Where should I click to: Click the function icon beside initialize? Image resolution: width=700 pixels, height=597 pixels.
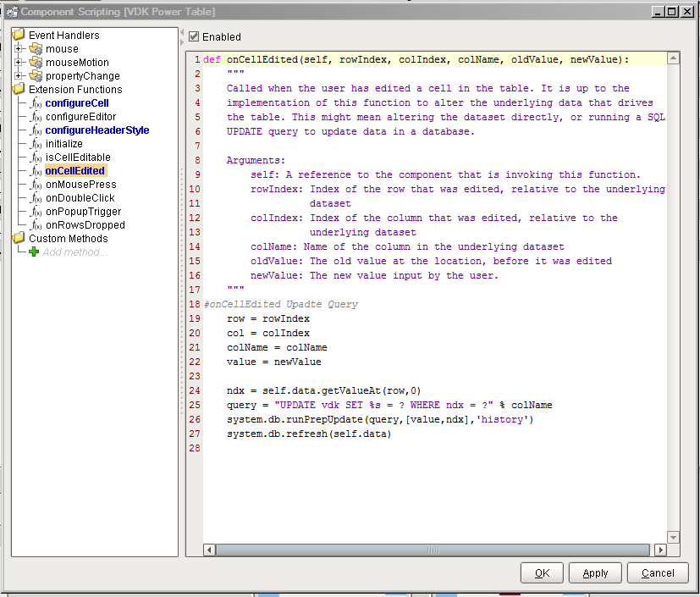pyautogui.click(x=36, y=144)
